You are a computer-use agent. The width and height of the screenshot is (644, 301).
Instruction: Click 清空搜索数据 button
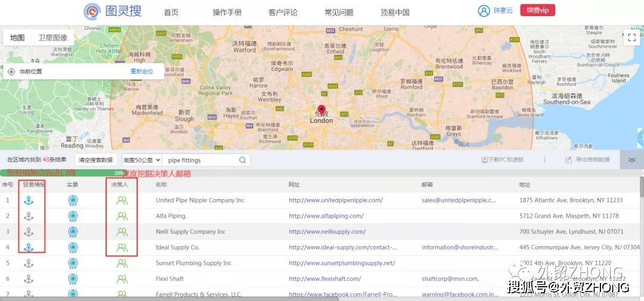pyautogui.click(x=96, y=160)
